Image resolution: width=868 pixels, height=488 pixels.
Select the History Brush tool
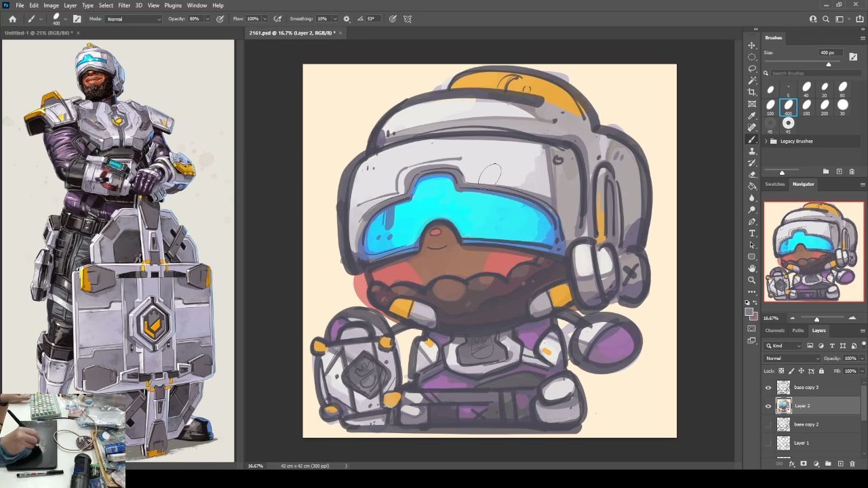click(751, 163)
